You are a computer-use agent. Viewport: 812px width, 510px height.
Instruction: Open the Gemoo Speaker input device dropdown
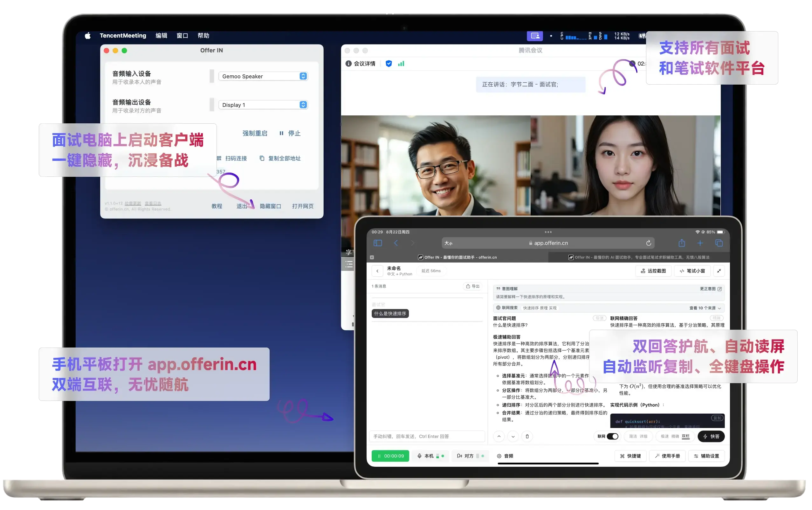[263, 76]
